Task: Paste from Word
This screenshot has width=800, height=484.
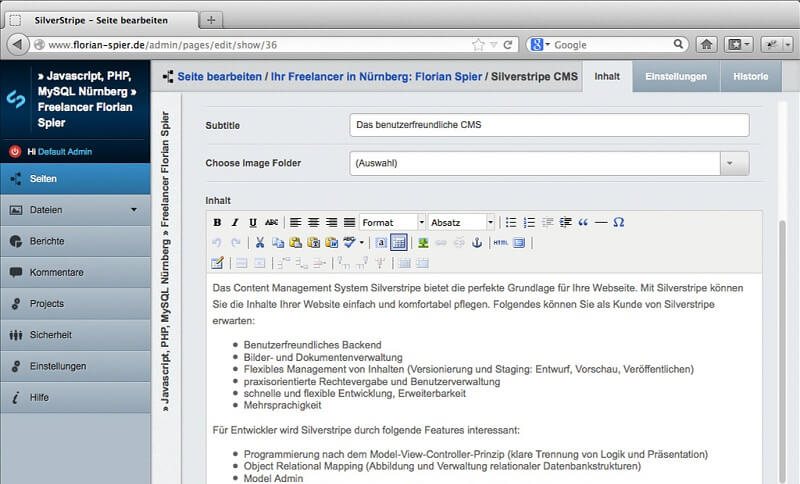Action: click(x=332, y=243)
